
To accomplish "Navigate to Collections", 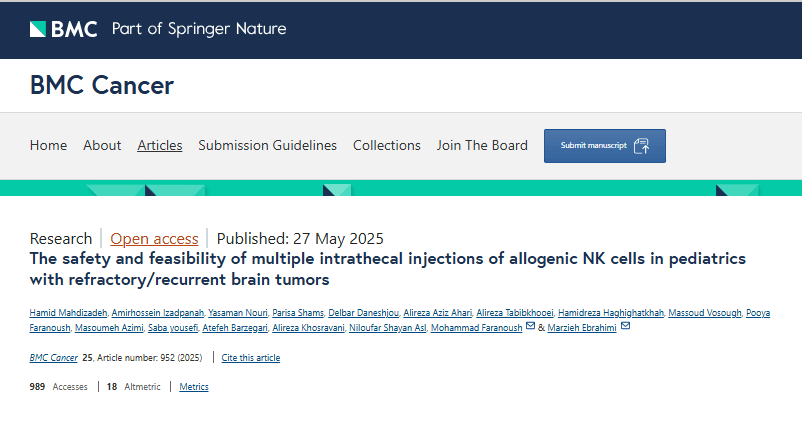I will (387, 145).
